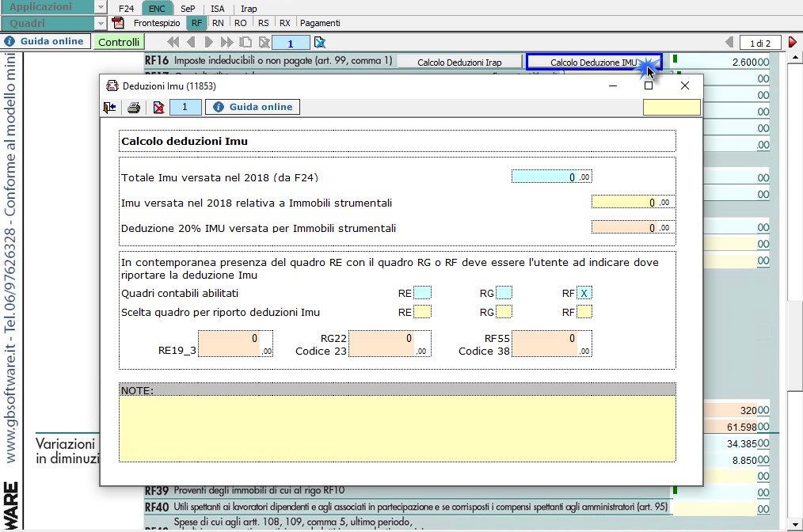803x532 pixels.
Task: Print the Deduzioni Imu form
Action: tap(134, 107)
